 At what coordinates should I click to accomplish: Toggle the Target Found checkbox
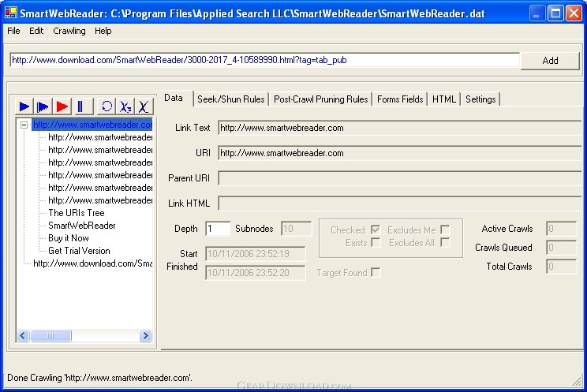click(x=376, y=273)
